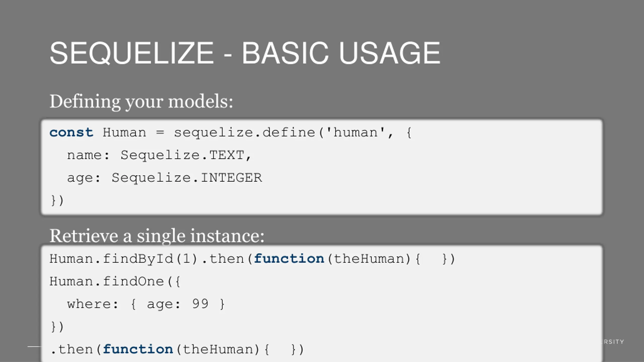Click the 'Retrieve a single instance:' heading

pyautogui.click(x=157, y=236)
